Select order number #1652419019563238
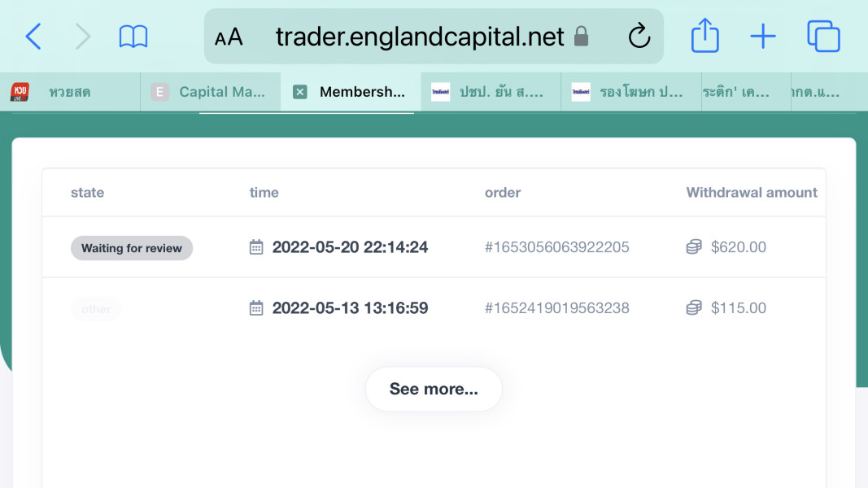 [x=556, y=308]
